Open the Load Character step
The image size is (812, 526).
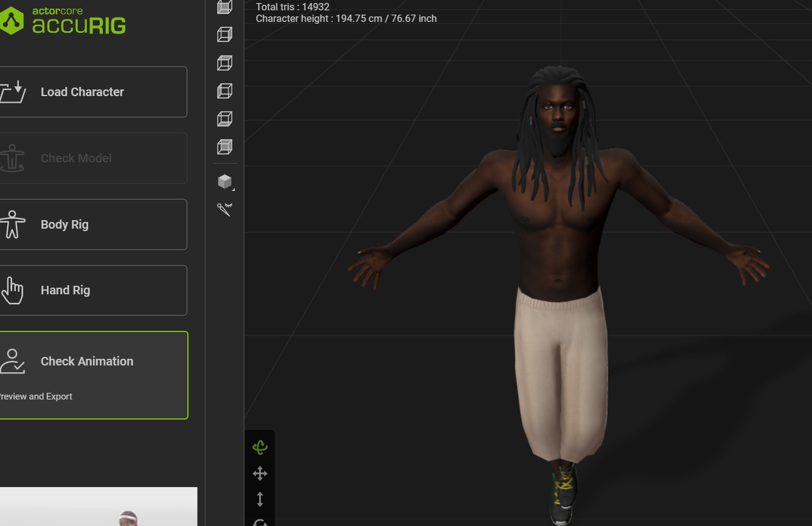tap(93, 92)
